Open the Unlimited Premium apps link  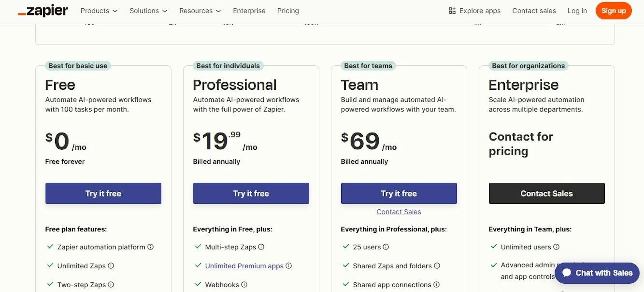click(244, 266)
